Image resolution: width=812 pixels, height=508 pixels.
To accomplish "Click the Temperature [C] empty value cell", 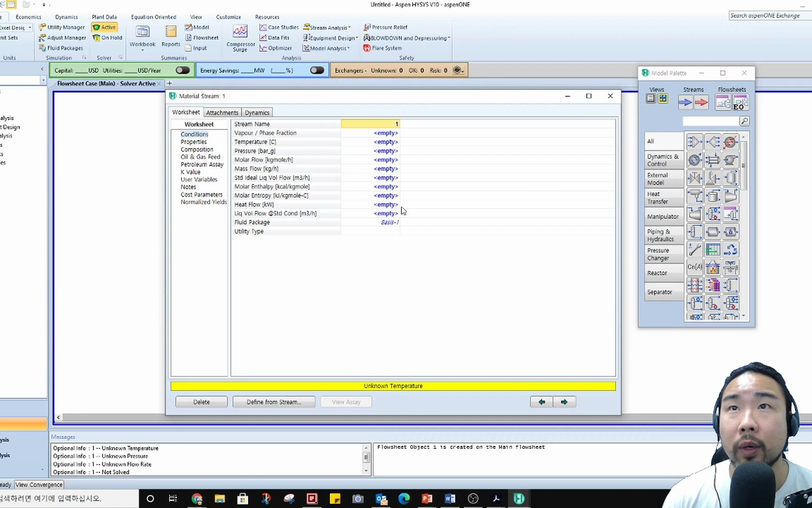I will coord(370,142).
